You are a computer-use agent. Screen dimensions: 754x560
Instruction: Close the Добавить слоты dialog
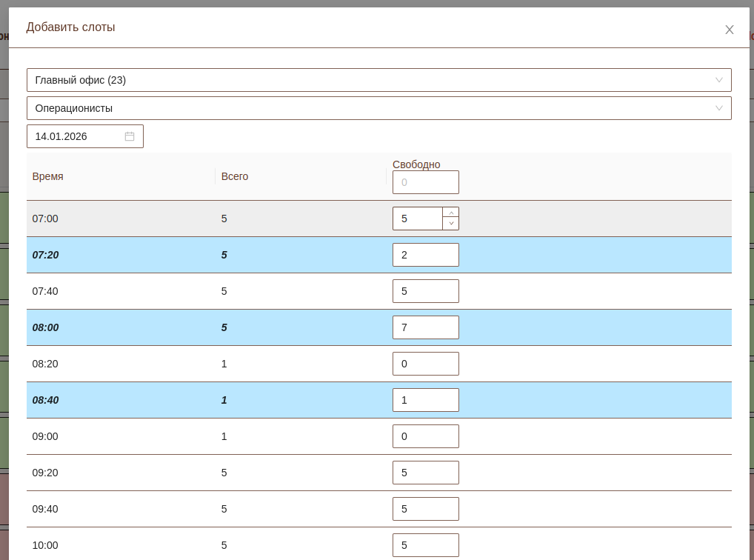730,30
